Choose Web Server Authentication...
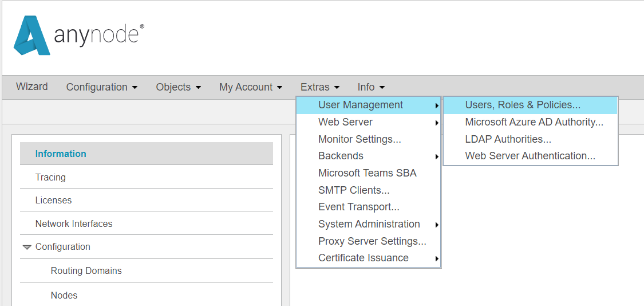This screenshot has width=644, height=306. point(530,156)
